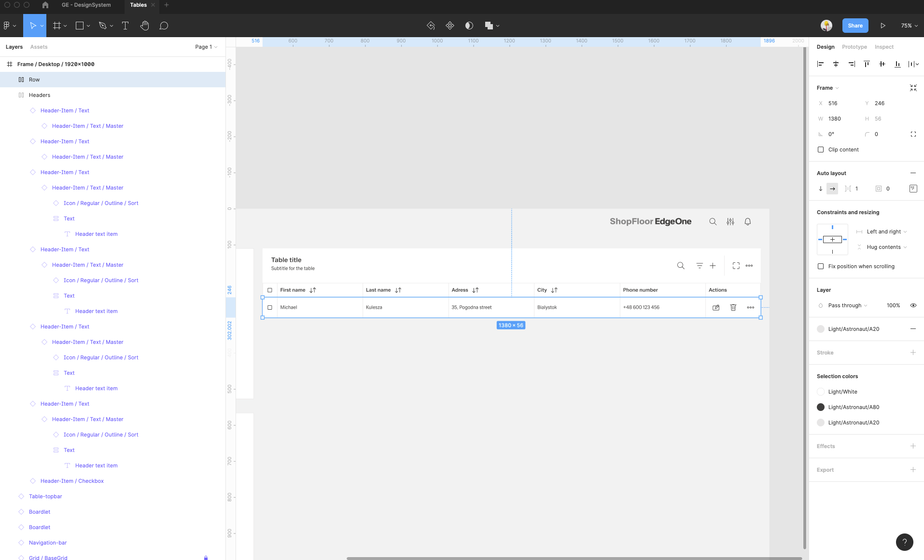Click the Share button

[x=855, y=26]
